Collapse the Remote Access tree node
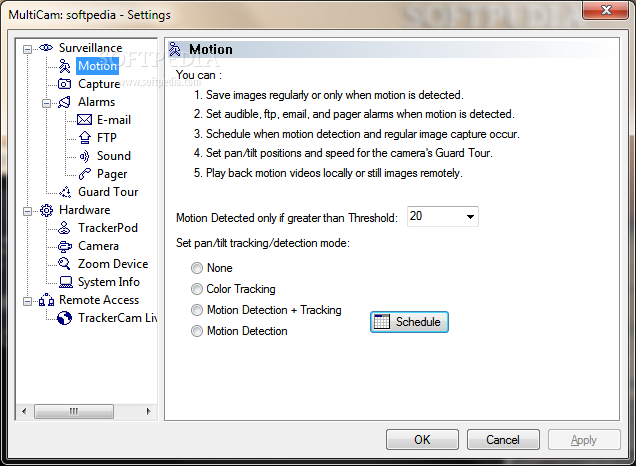Viewport: 636px width, 466px height. (27, 301)
